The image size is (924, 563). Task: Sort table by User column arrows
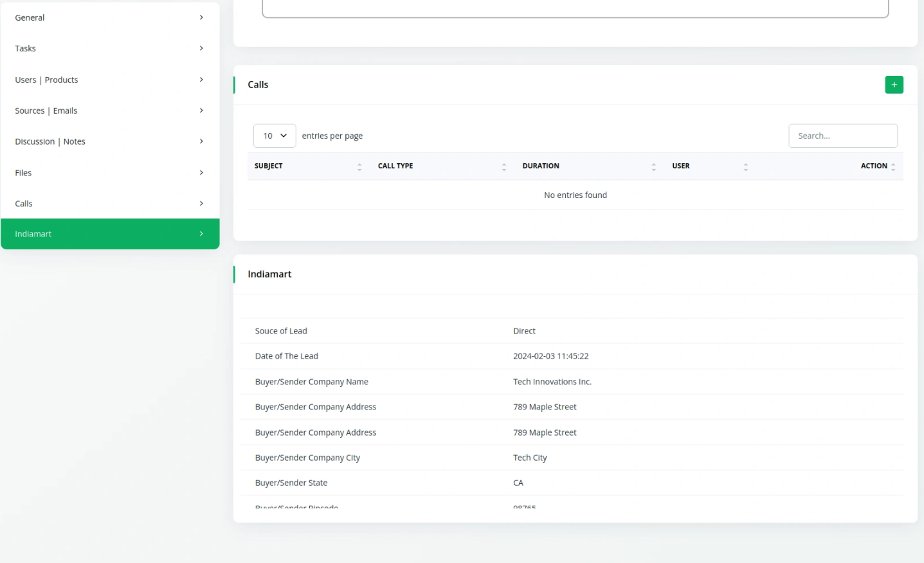[745, 166]
